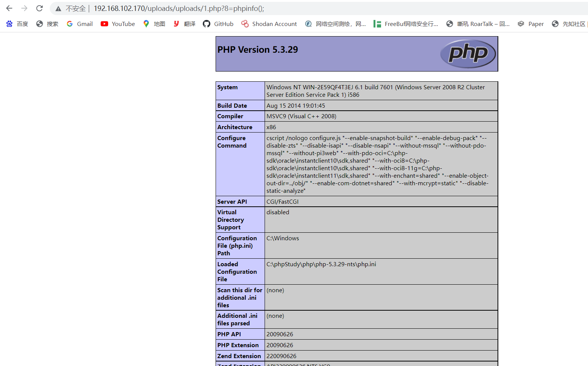
Task: Open the YouTube bookmark
Action: pos(118,24)
